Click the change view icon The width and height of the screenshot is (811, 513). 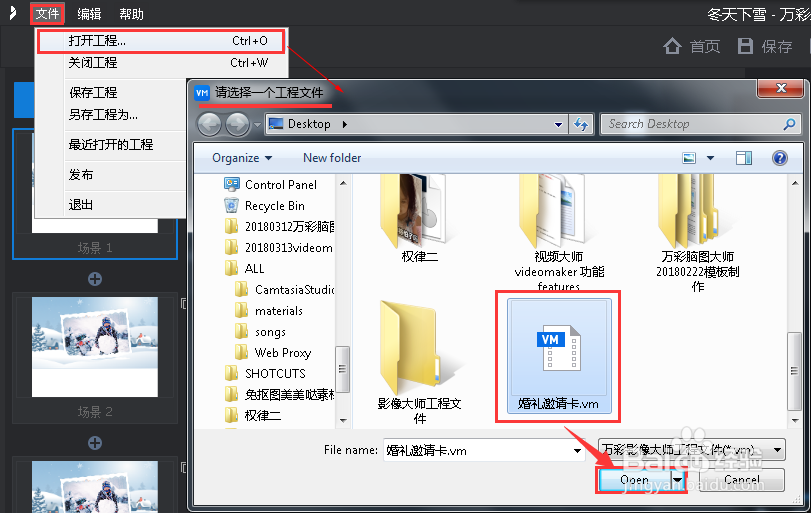coord(689,158)
